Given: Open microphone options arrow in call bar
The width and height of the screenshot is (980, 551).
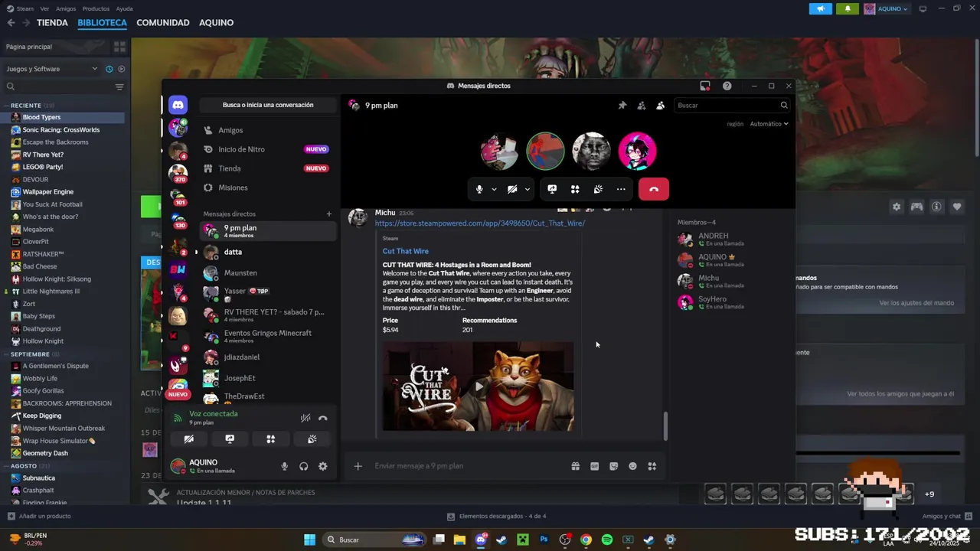Looking at the screenshot, I should 494,189.
